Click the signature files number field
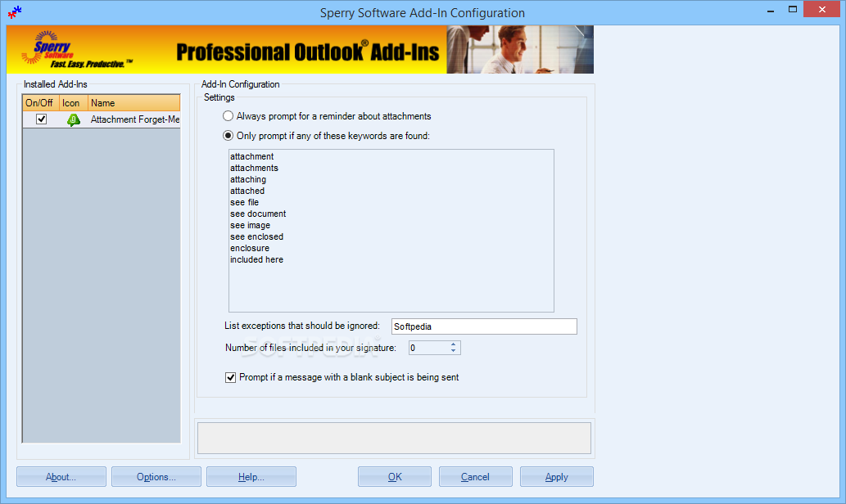Viewport: 846px width, 504px height. 428,348
